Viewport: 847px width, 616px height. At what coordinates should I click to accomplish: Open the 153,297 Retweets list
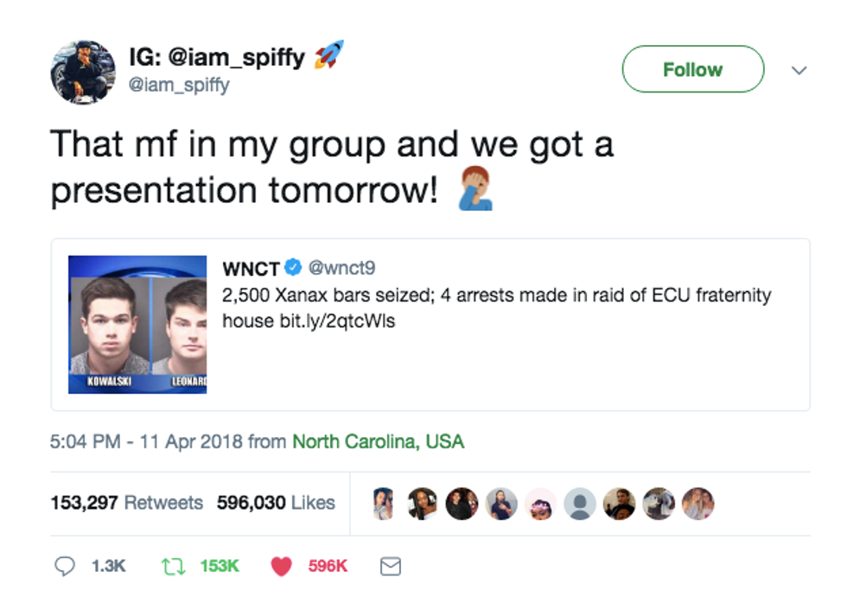(127, 503)
